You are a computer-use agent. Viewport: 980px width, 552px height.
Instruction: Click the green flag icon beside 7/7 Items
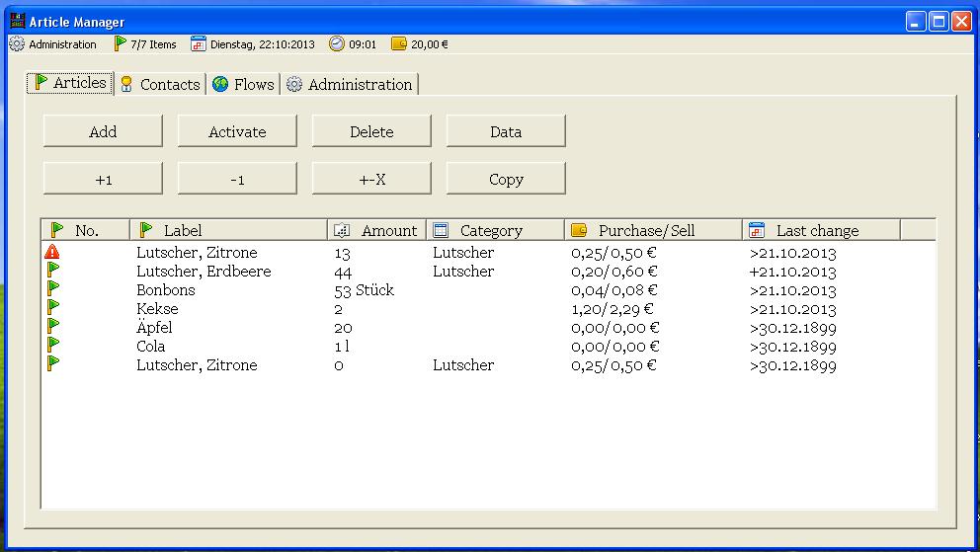120,43
